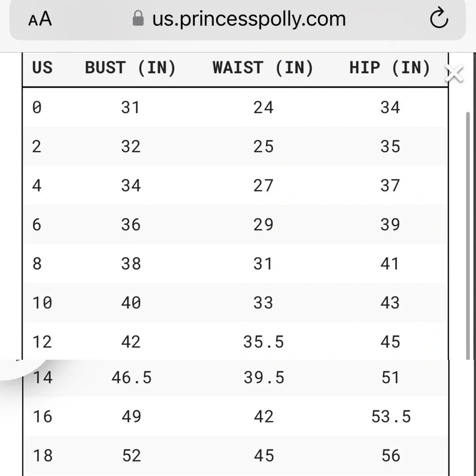Click the WAIST (IN) column header
This screenshot has height=476, width=476.
pyautogui.click(x=263, y=68)
